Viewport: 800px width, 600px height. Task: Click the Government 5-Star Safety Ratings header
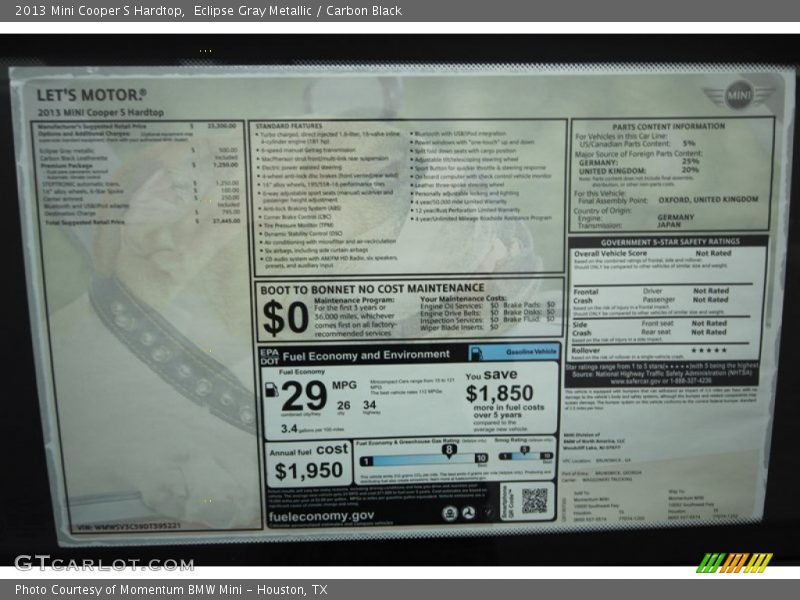coord(670,242)
